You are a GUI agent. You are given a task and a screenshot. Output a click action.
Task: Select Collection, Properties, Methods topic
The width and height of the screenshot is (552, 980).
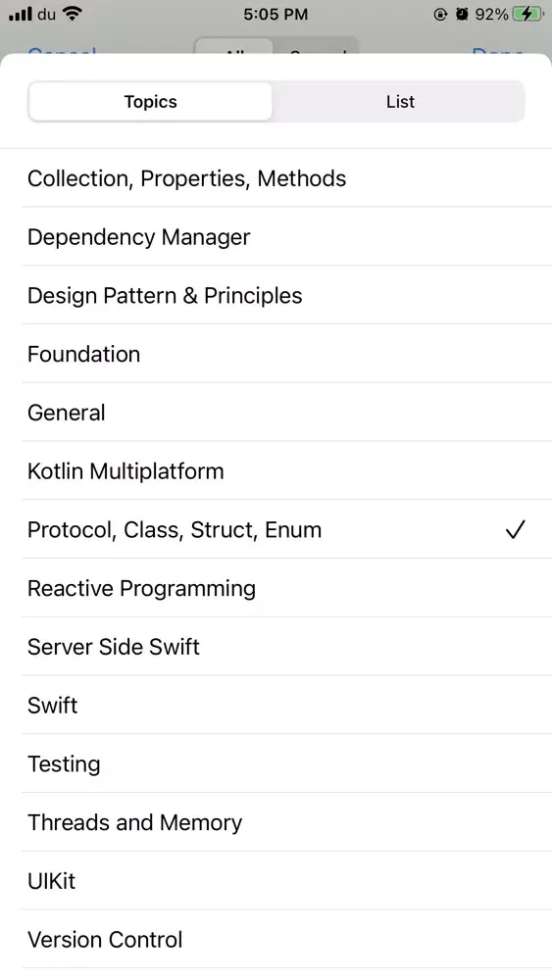pos(276,178)
